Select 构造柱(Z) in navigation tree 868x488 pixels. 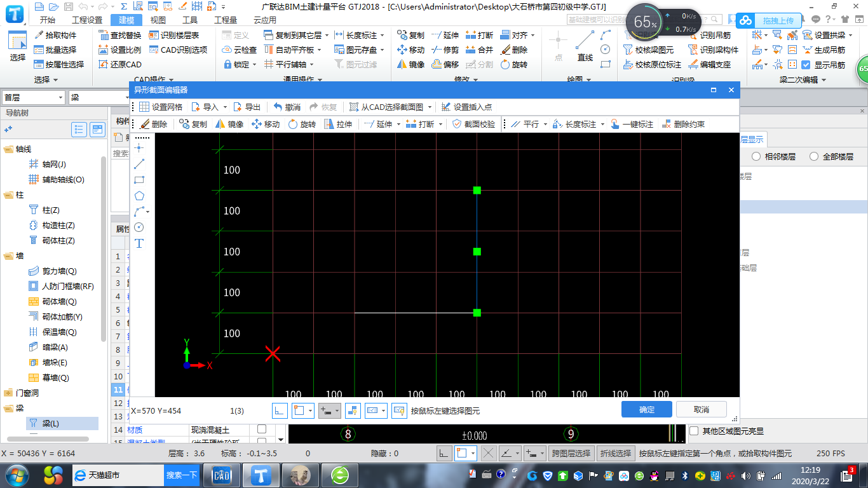pos(58,225)
